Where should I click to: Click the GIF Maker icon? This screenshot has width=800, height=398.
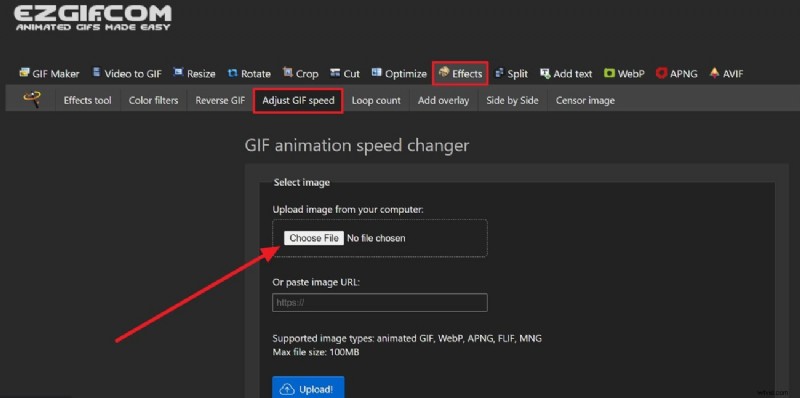point(24,72)
